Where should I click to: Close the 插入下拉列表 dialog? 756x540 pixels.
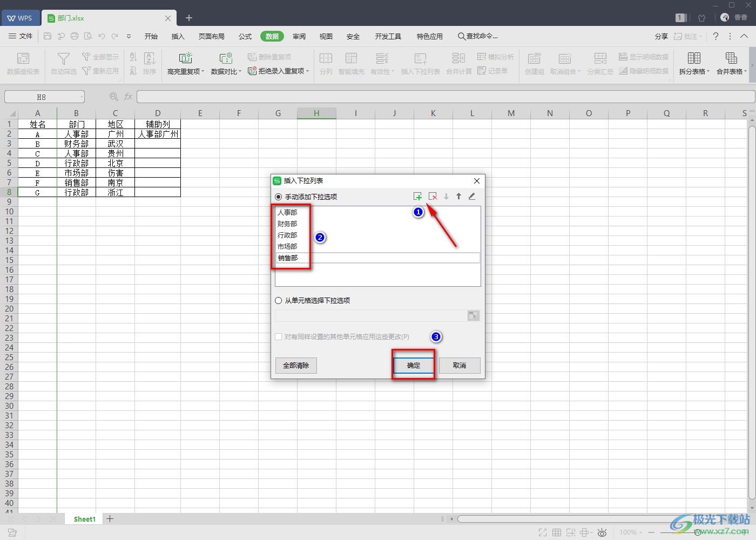pyautogui.click(x=476, y=181)
